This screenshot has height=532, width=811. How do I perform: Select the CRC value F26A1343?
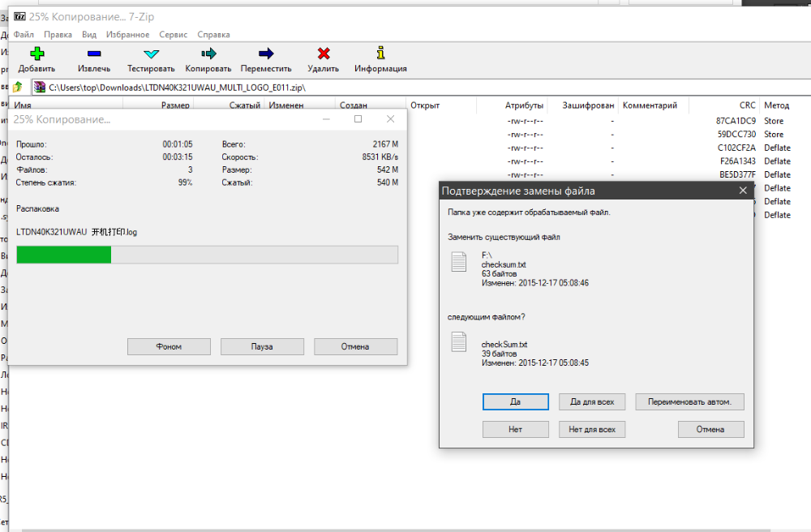click(x=737, y=161)
